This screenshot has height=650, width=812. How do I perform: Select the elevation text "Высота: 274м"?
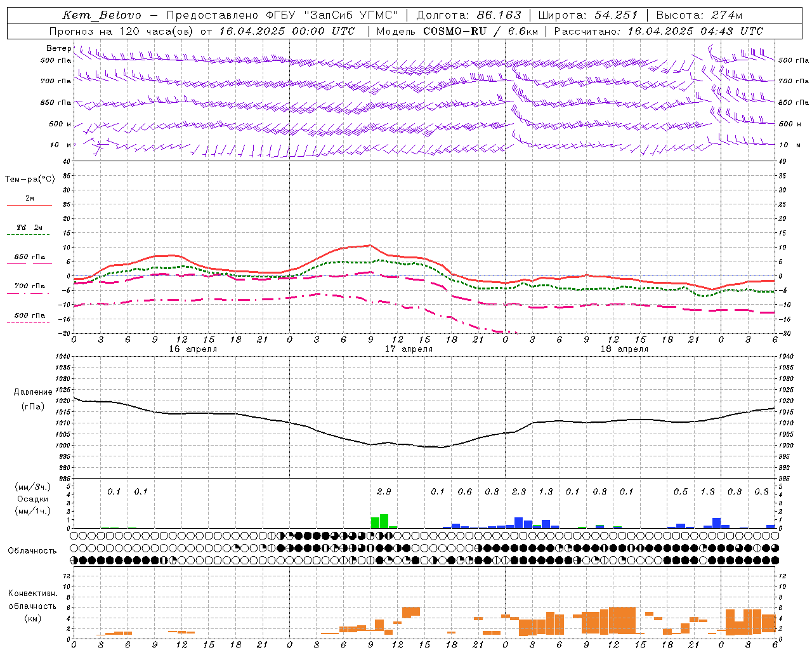tap(699, 15)
